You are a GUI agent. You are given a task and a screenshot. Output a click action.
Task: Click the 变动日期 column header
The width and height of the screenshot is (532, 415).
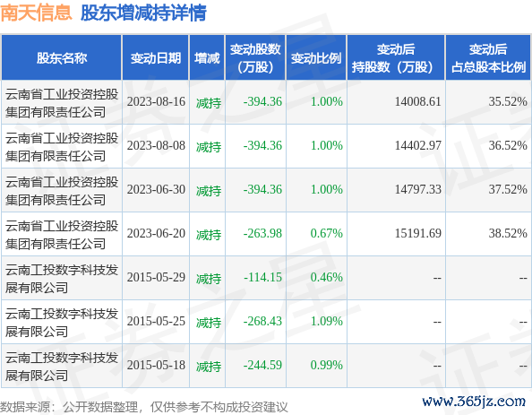point(156,57)
